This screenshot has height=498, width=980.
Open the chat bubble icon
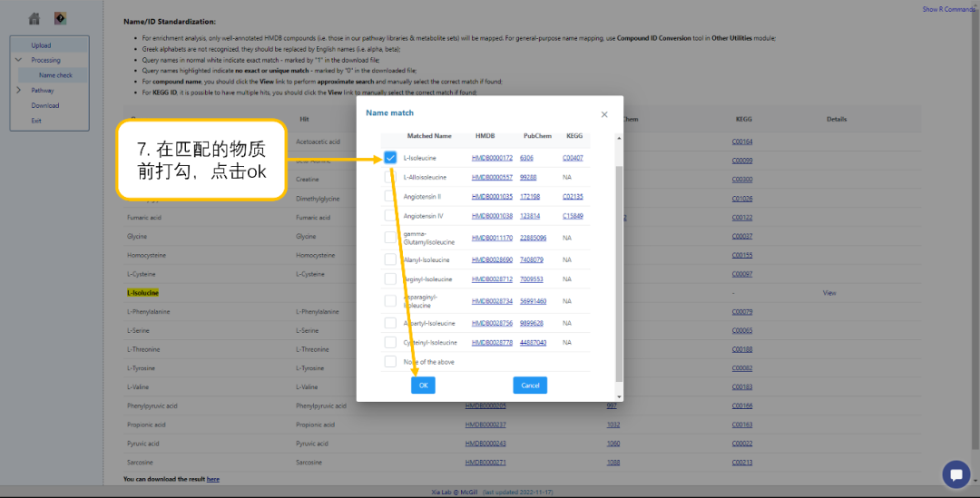[x=955, y=474]
